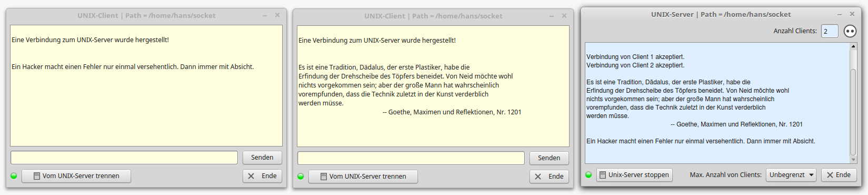868x195 pixels.
Task: Minimize the UNIX-Server window
Action: (x=839, y=14)
